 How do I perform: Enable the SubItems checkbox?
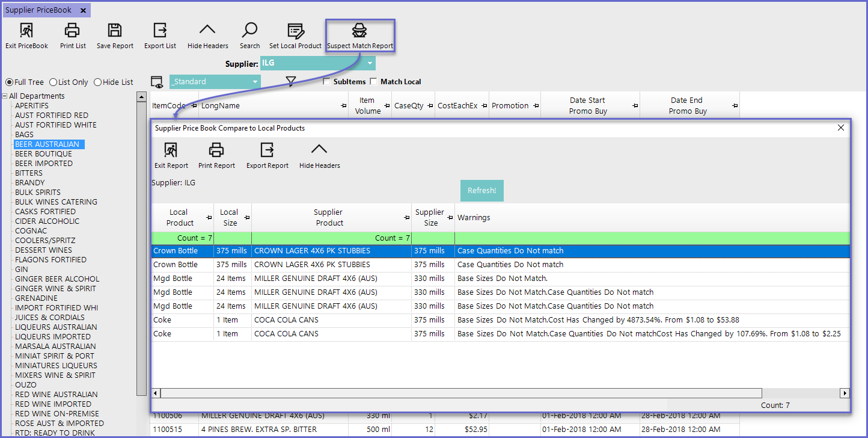coord(326,82)
